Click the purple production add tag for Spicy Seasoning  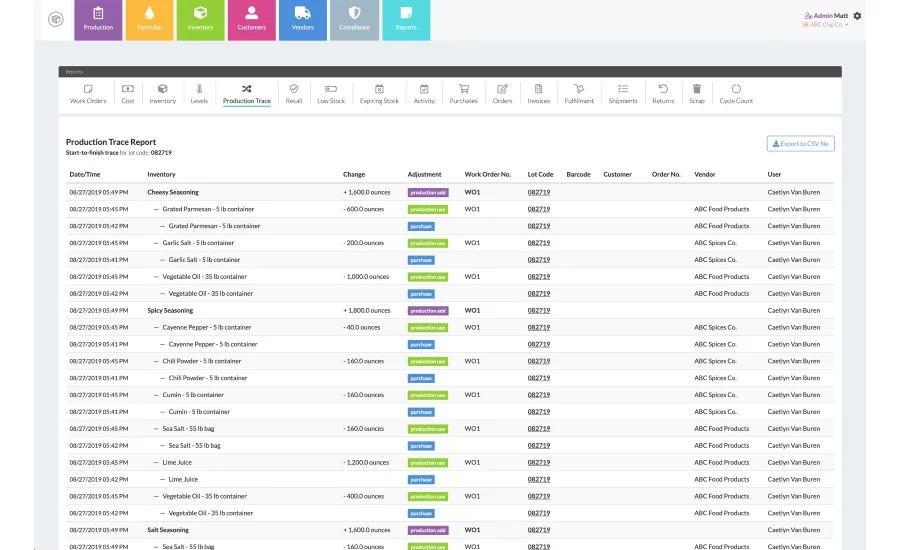click(428, 311)
